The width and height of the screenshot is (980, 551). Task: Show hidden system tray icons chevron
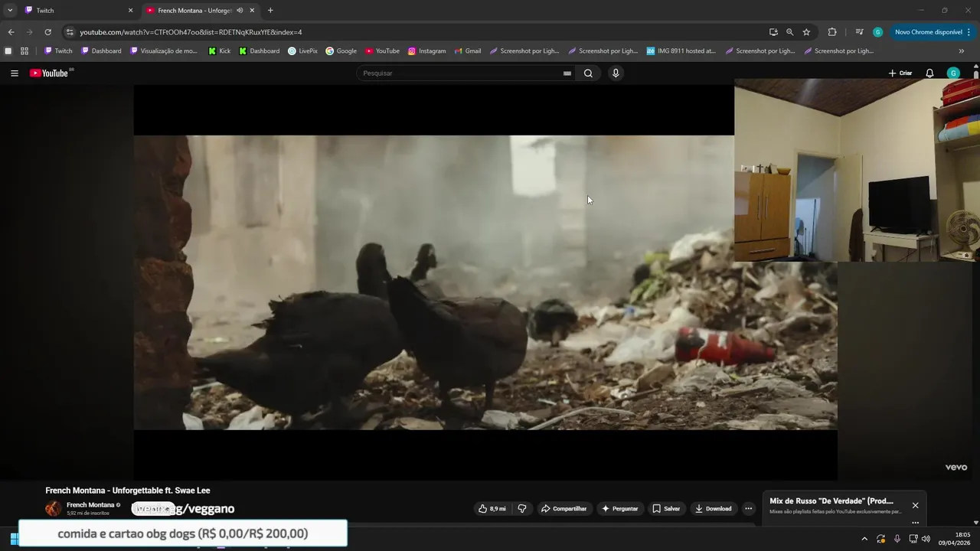coord(864,539)
